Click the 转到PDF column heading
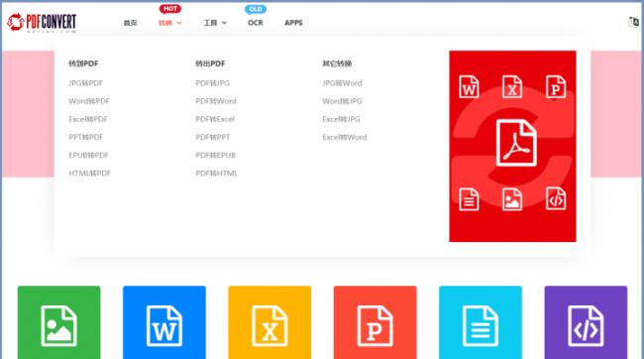 coord(83,63)
